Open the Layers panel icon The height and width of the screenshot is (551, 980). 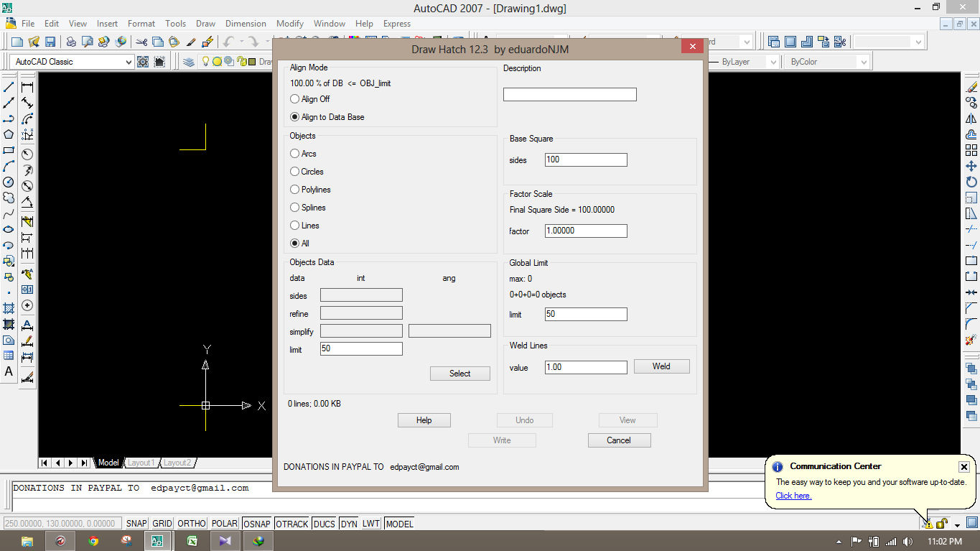[188, 61]
